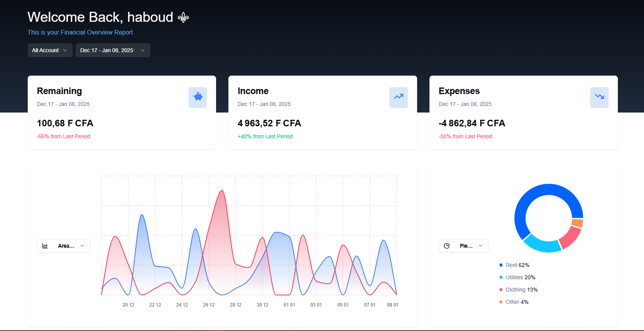
Task: Click the fleur-de-lis icon beside the welcome heading
Action: (184, 18)
